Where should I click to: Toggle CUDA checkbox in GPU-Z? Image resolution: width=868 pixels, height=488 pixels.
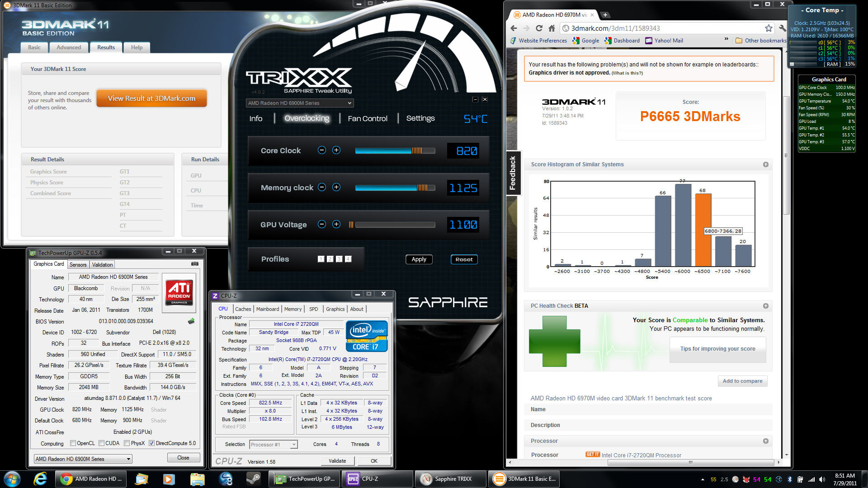click(101, 443)
